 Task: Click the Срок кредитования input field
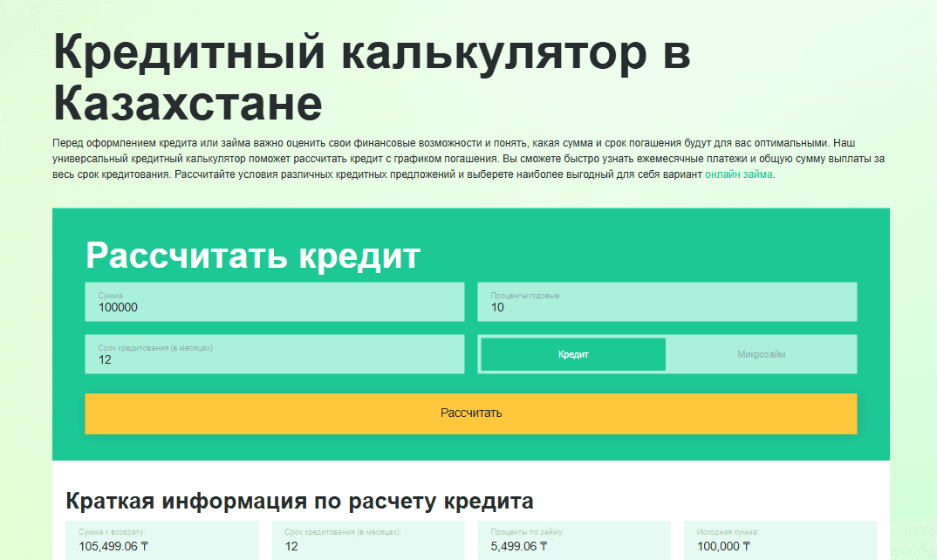click(x=274, y=354)
